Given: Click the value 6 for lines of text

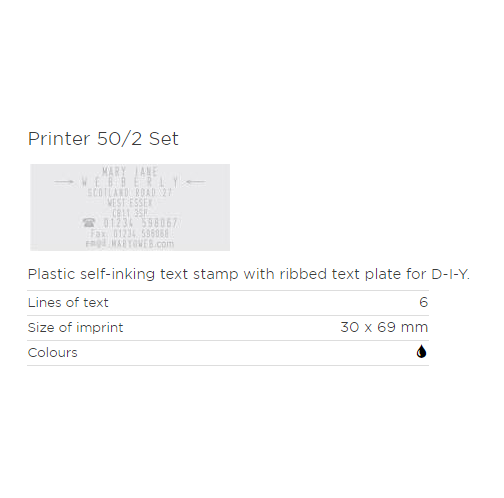Looking at the screenshot, I should click(x=423, y=302).
